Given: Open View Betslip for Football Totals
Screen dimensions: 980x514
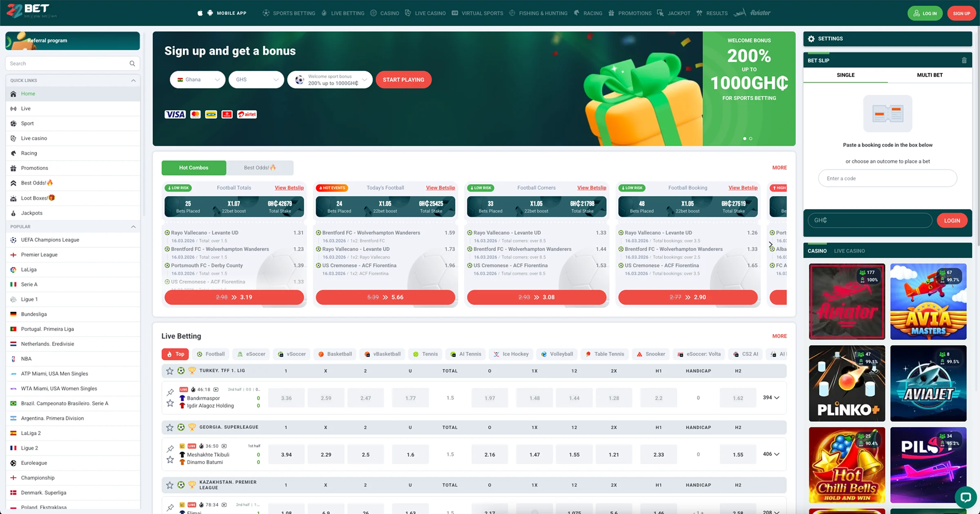Looking at the screenshot, I should click(x=289, y=188).
